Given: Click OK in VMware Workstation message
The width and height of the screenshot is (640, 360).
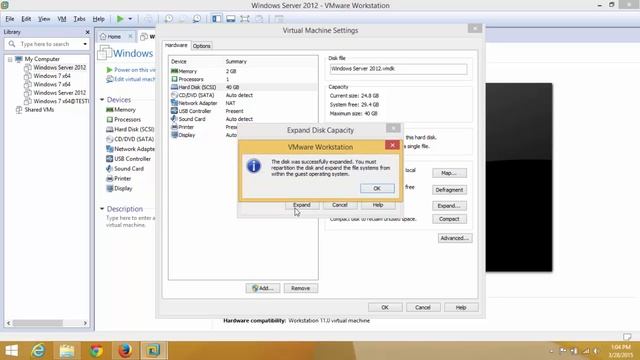Looking at the screenshot, I should coord(377,188).
